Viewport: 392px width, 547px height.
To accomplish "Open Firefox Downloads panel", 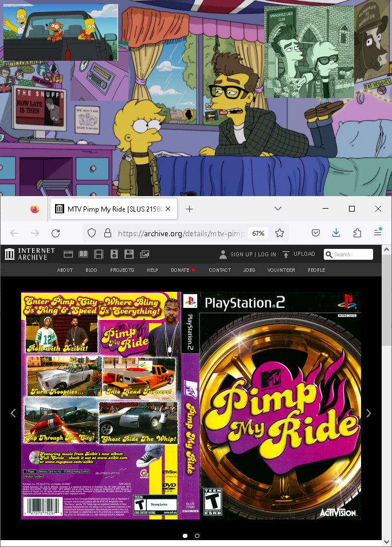I will point(336,233).
